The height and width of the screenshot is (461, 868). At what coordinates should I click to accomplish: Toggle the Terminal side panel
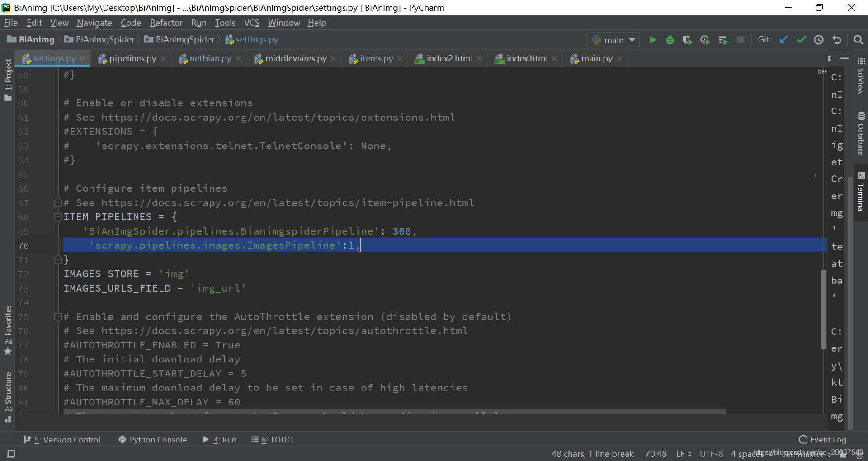click(861, 192)
